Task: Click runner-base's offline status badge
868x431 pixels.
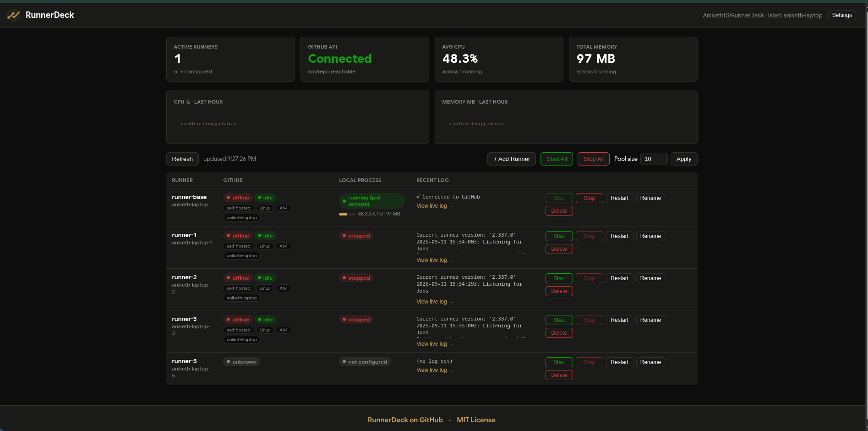Action: 238,198
